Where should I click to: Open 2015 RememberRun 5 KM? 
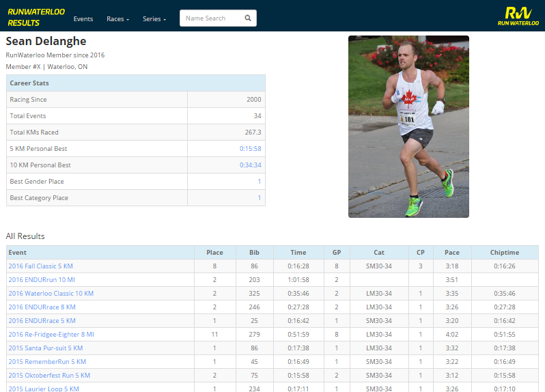[47, 362]
